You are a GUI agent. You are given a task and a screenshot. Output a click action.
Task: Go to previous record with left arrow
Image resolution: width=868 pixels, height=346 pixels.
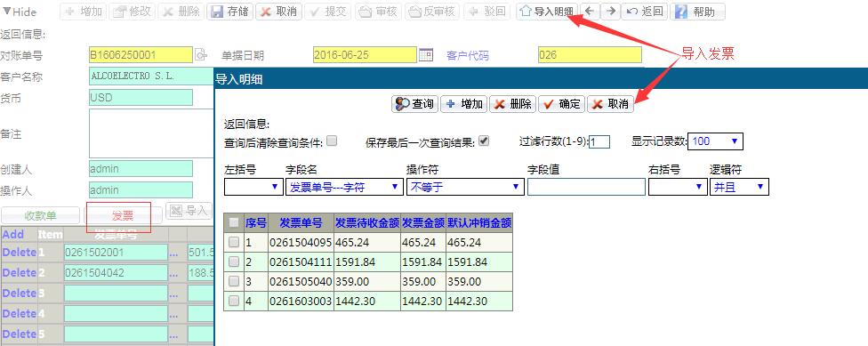(591, 11)
